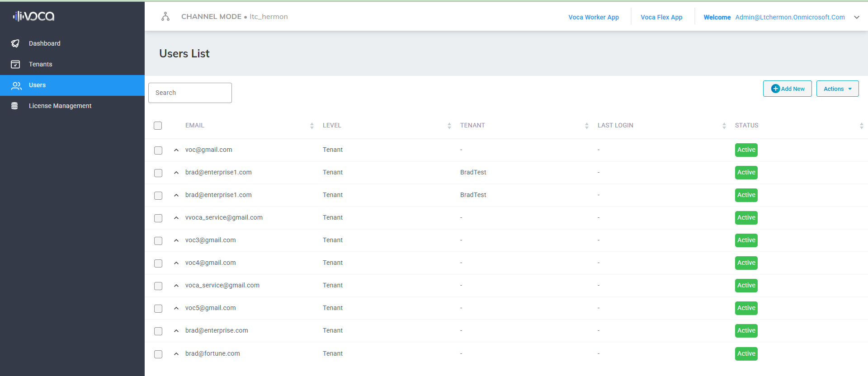This screenshot has width=868, height=376.
Task: Click the License Management database icon
Action: point(14,106)
